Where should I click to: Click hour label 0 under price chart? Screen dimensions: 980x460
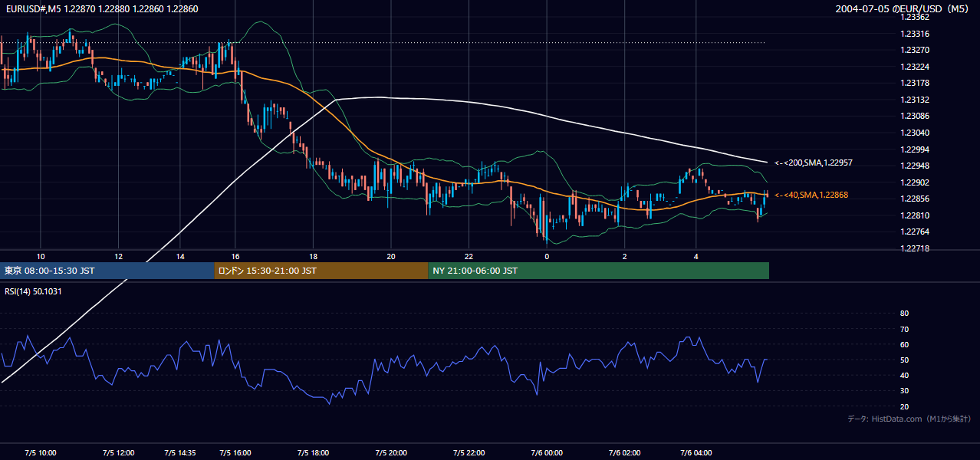[547, 256]
